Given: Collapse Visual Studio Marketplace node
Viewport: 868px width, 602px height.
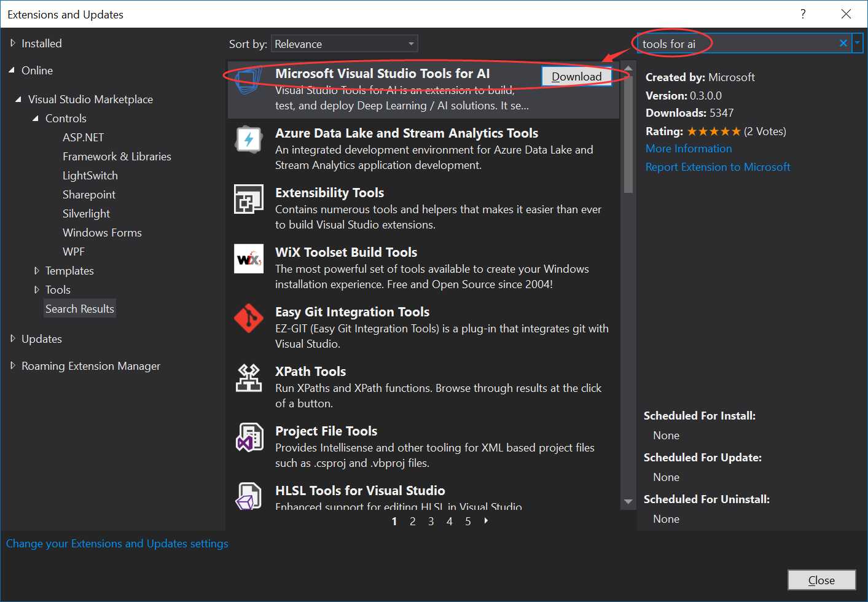Looking at the screenshot, I should [18, 99].
